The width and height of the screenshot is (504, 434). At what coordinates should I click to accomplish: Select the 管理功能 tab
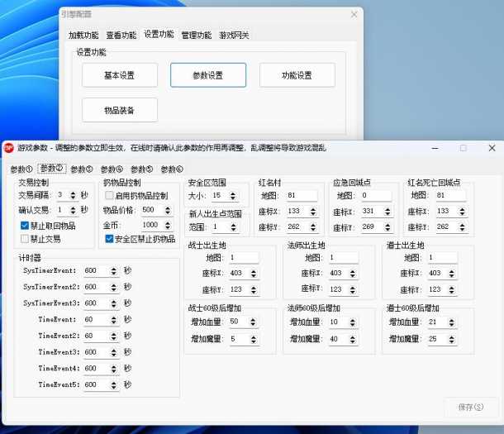(196, 36)
